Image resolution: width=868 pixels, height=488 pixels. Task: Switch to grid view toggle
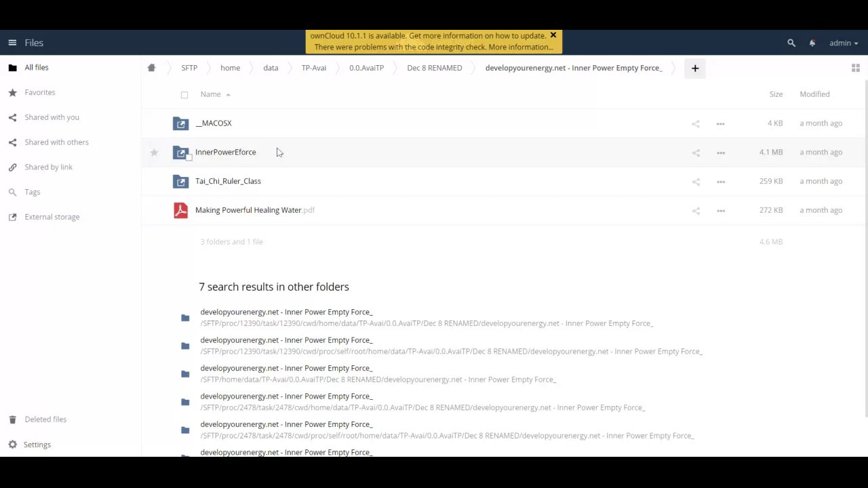(855, 68)
